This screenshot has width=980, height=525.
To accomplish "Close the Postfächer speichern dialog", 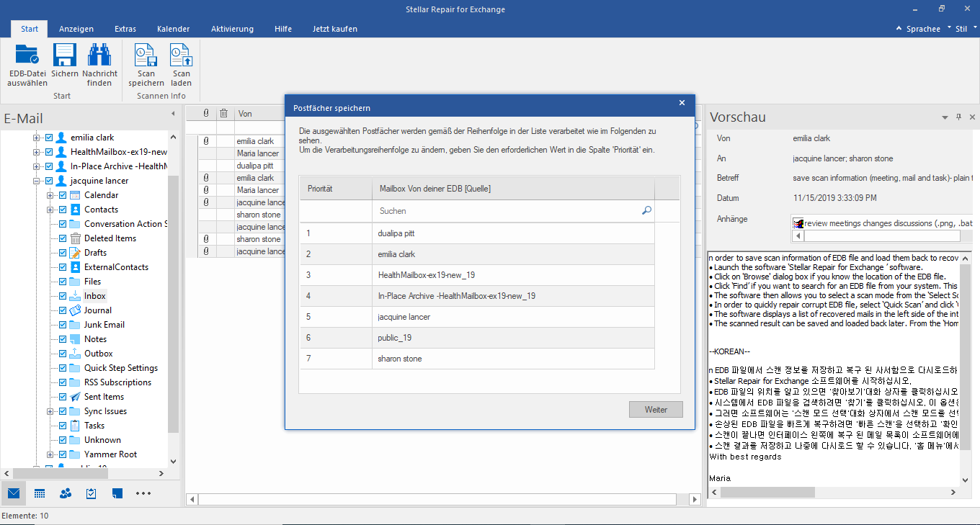I will pyautogui.click(x=682, y=103).
